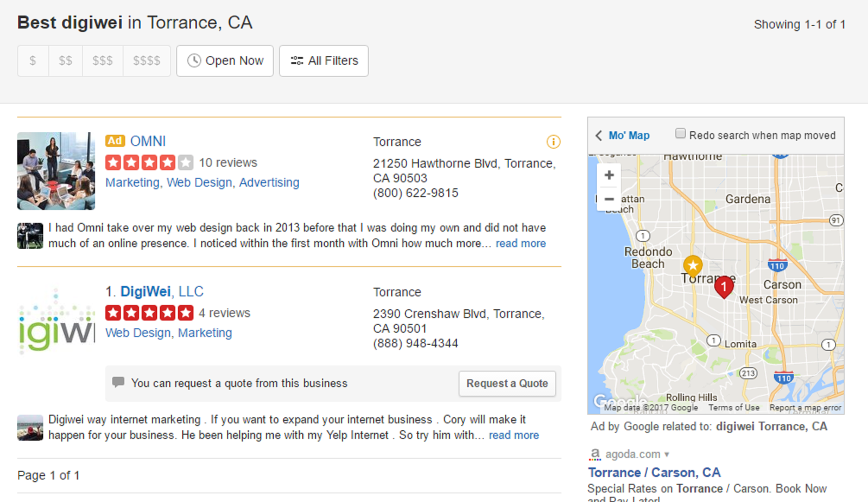Zoom in on the map
The image size is (868, 502).
click(609, 175)
